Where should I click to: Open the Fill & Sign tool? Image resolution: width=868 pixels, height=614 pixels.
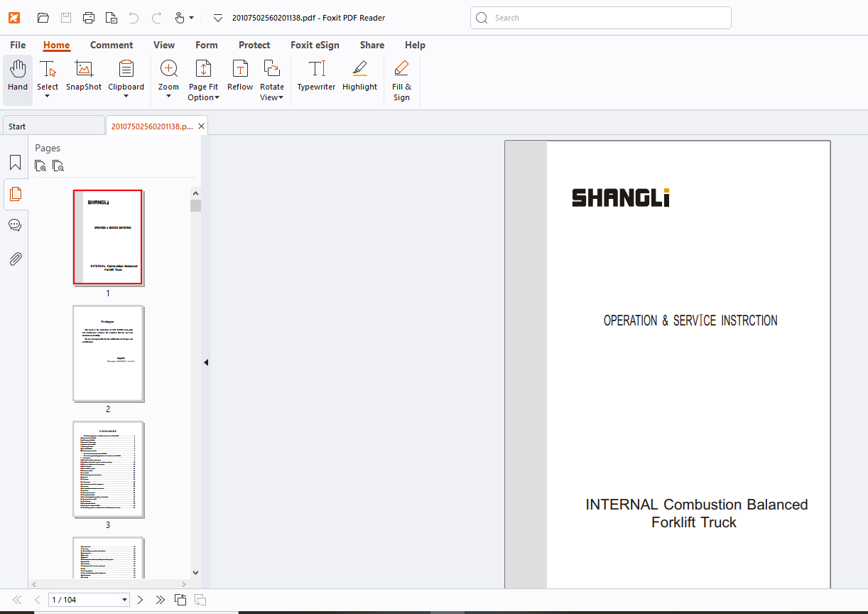(x=401, y=80)
